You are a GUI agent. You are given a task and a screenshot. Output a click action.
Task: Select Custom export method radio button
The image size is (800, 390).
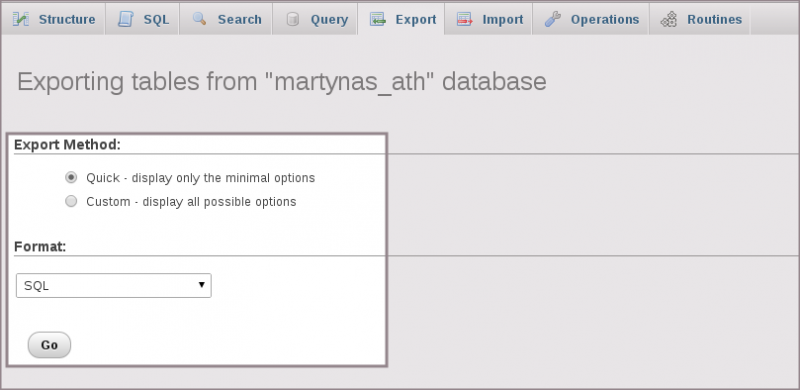pos(71,201)
